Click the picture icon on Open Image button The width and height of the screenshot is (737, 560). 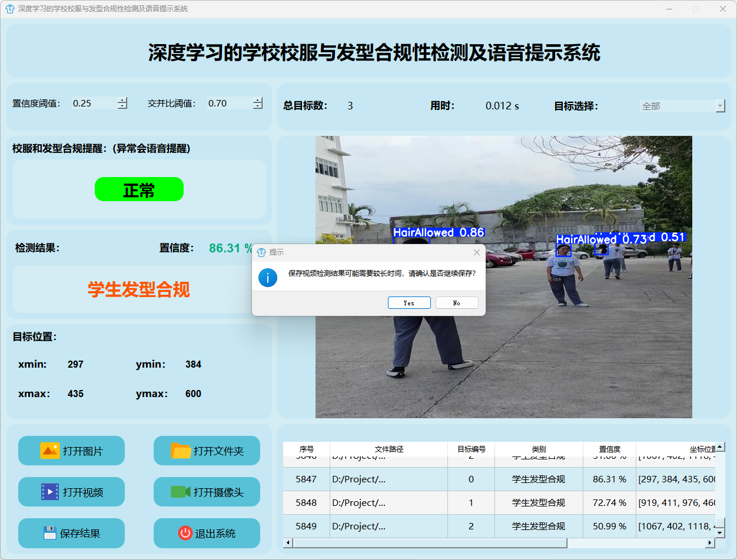49,451
